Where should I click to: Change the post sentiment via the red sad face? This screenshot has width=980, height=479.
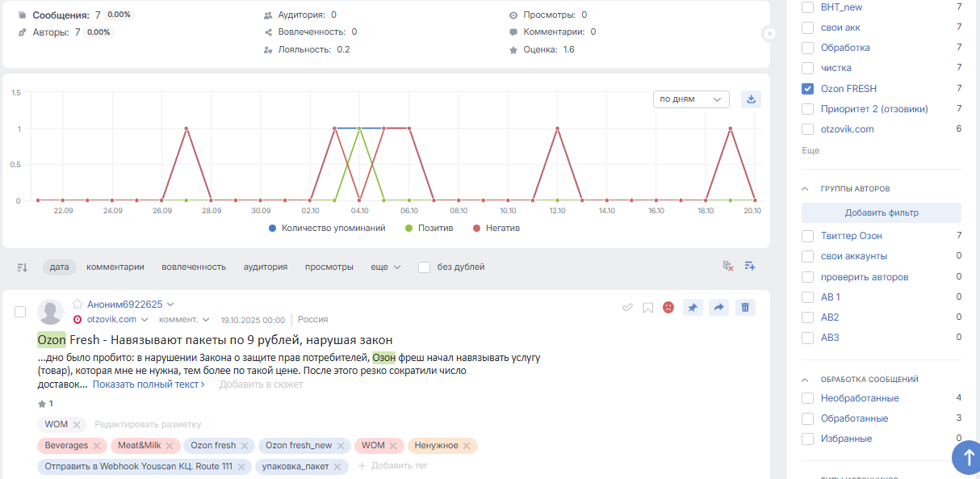[668, 307]
